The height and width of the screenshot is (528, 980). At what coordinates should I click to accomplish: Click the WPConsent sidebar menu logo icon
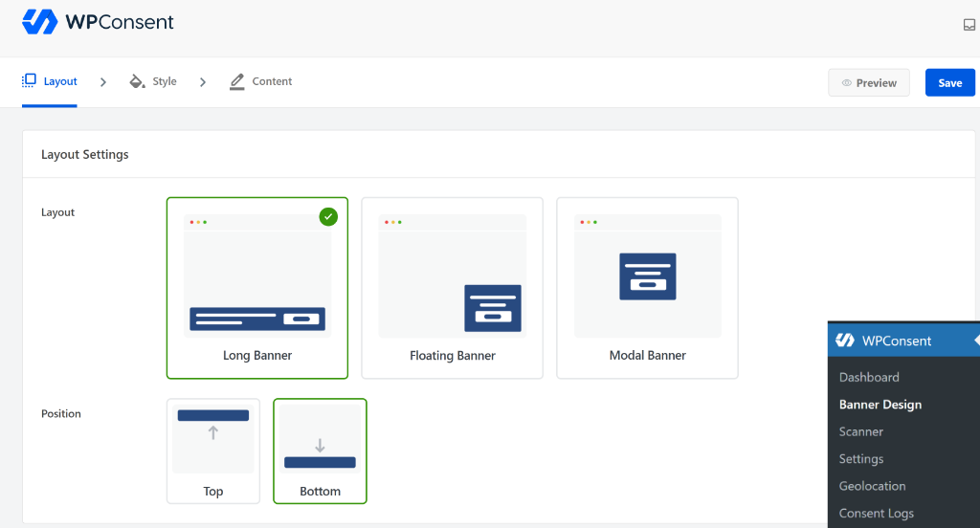pos(845,340)
